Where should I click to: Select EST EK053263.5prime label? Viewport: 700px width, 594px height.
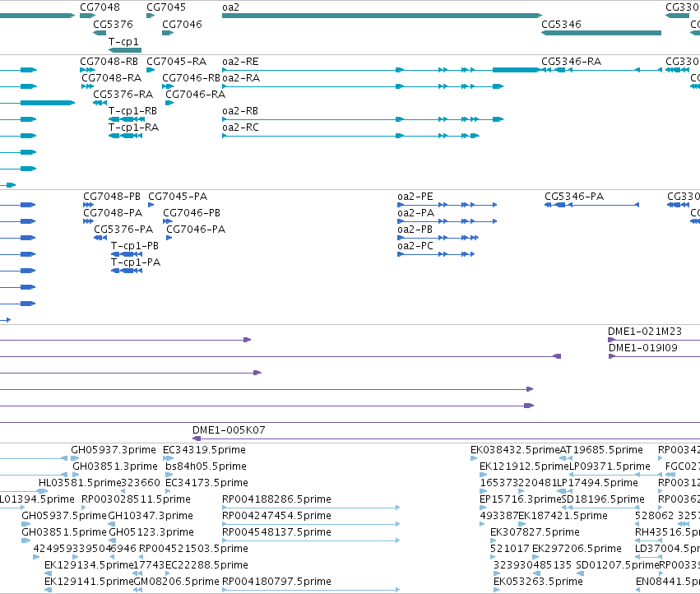(x=538, y=582)
